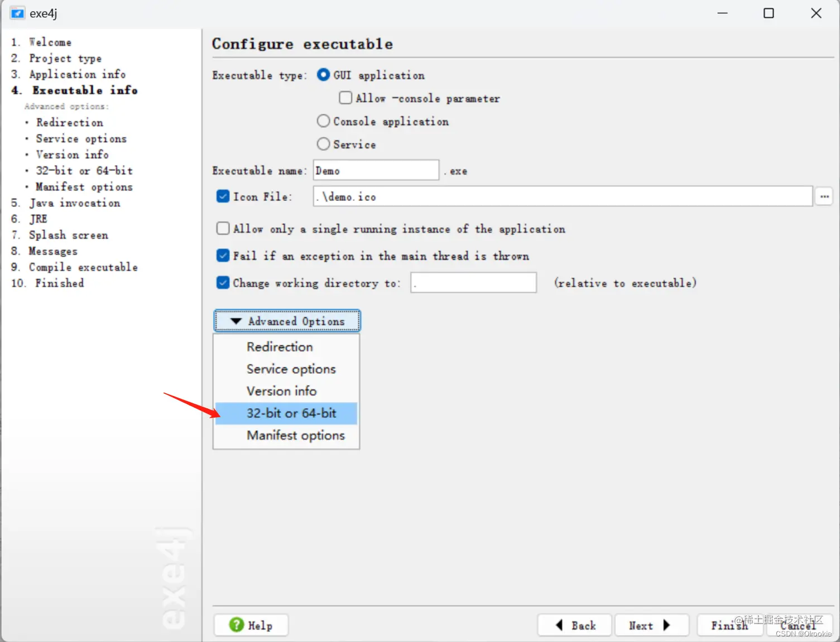Enable Allow -console parameter checkbox
The image size is (840, 642).
345,98
